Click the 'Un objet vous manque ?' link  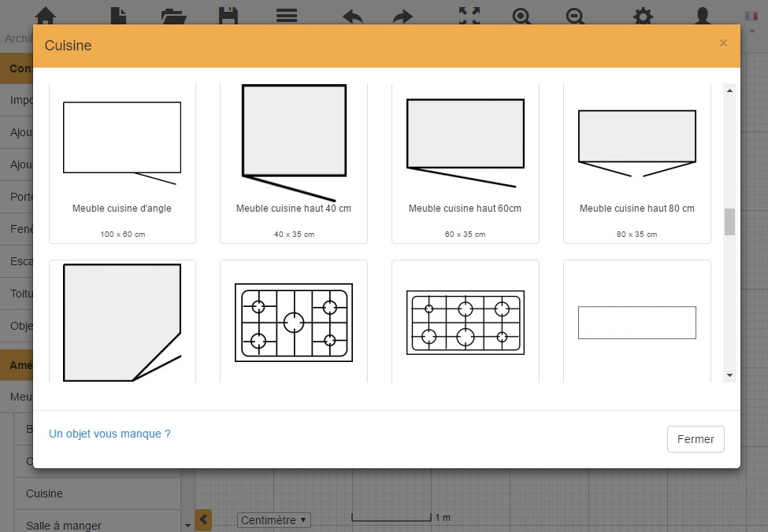click(x=109, y=434)
